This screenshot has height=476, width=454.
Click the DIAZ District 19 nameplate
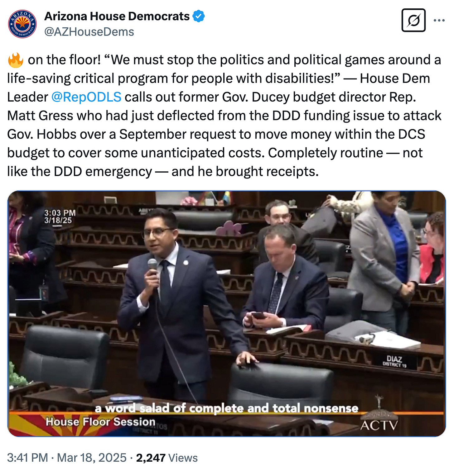[394, 361]
